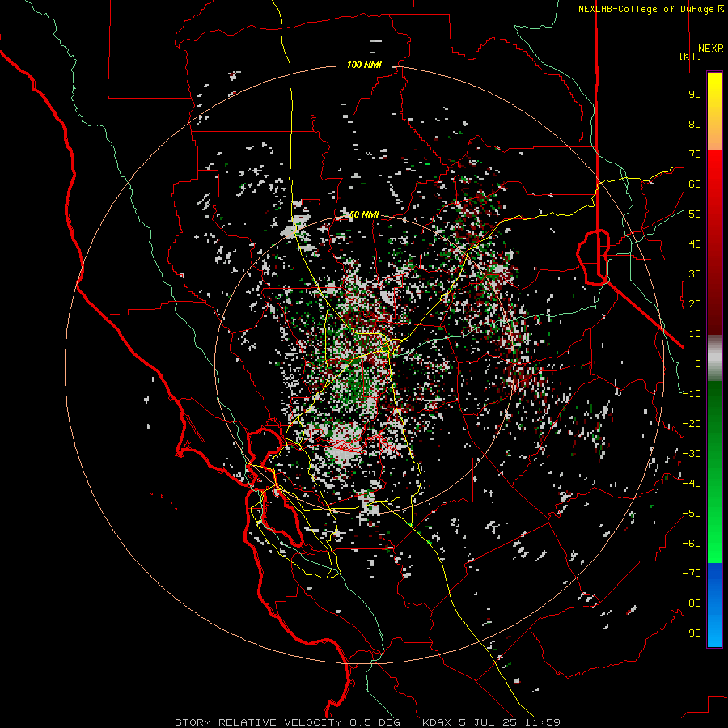Click the -90 knot scale label
The width and height of the screenshot is (728, 728).
(x=692, y=633)
